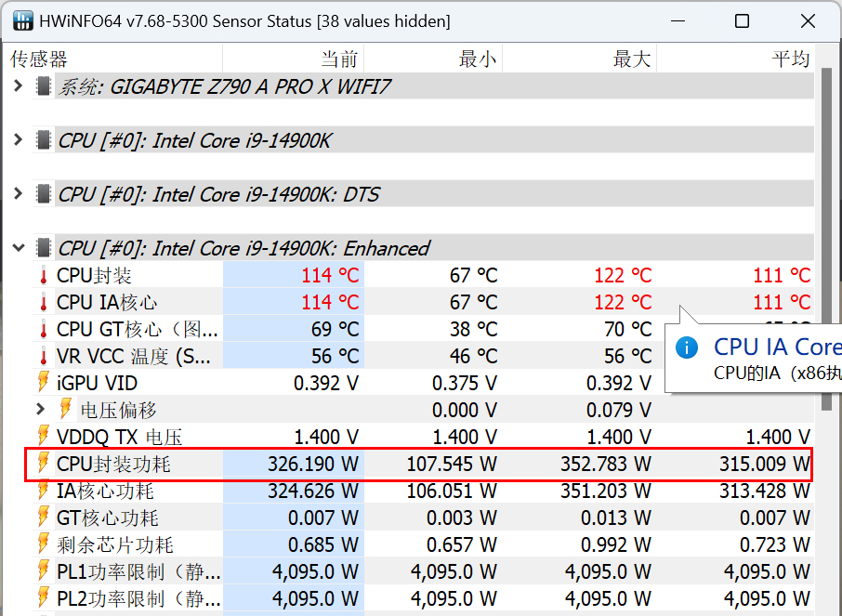Click the blue info icon in tooltip
Image resolution: width=842 pixels, height=616 pixels.
[x=687, y=347]
